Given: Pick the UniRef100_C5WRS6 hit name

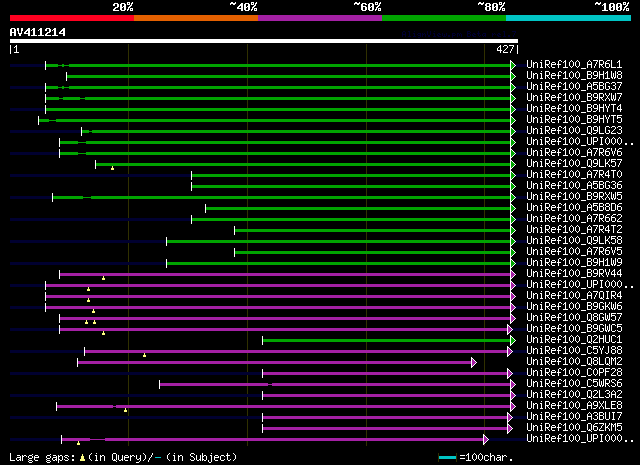Looking at the screenshot, I should 574,384.
